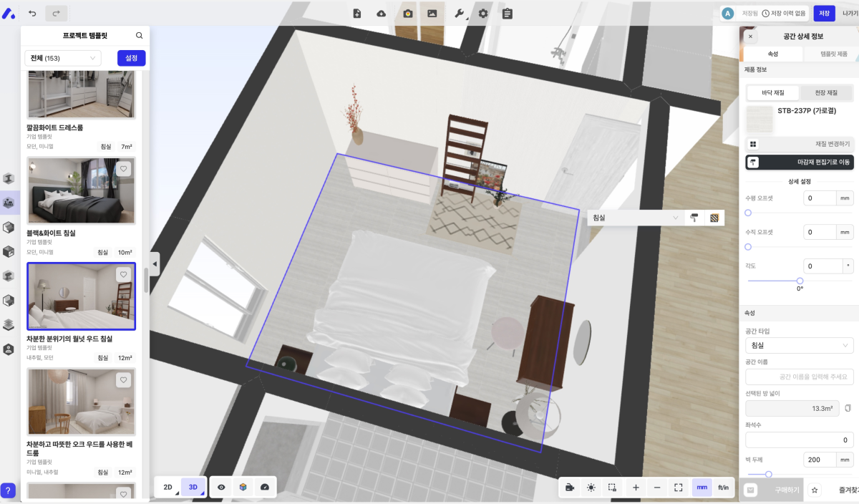
Task: Adjust the 수평 오프셋 slider handle
Action: click(748, 213)
